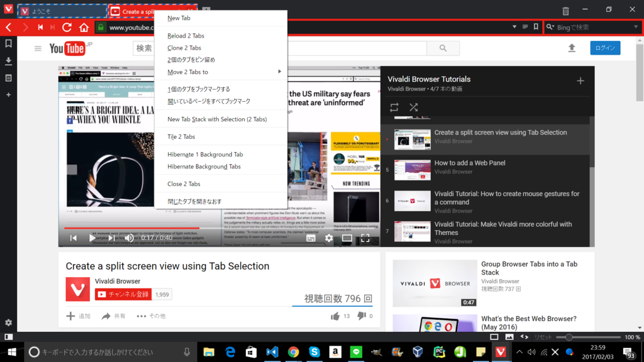
Task: Select New Tab in the context menu
Action: coord(221,18)
